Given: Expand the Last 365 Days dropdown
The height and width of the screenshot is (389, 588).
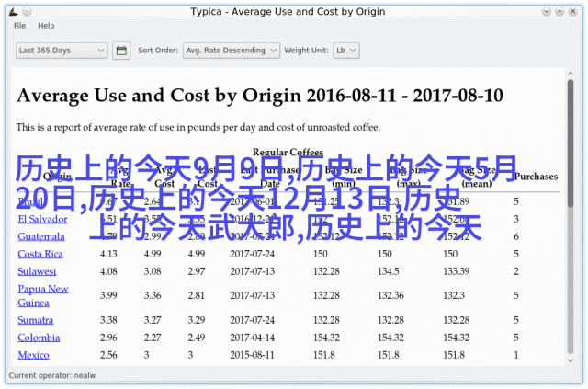Looking at the screenshot, I should point(62,51).
